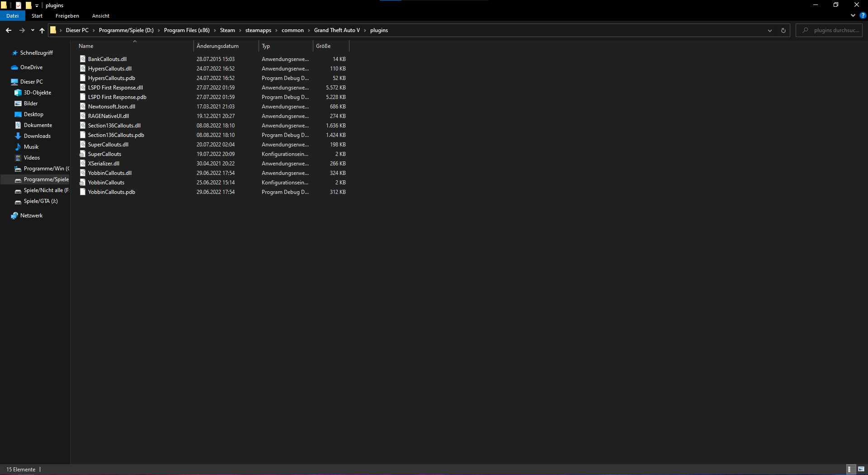
Task: Go to Steam breadcrumb in address bar
Action: click(x=227, y=30)
